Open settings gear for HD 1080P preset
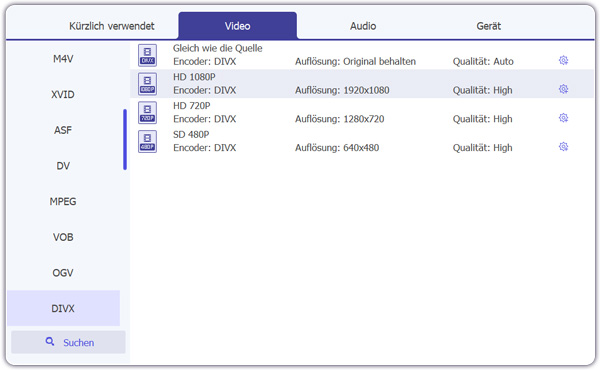Image resolution: width=600 pixels, height=370 pixels. click(563, 89)
